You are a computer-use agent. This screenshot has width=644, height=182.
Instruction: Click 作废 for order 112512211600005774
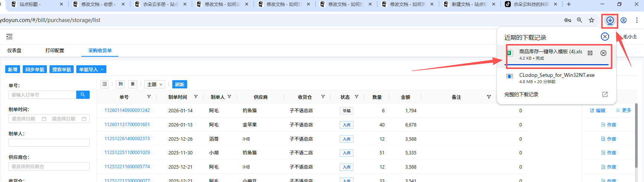[x=609, y=167]
